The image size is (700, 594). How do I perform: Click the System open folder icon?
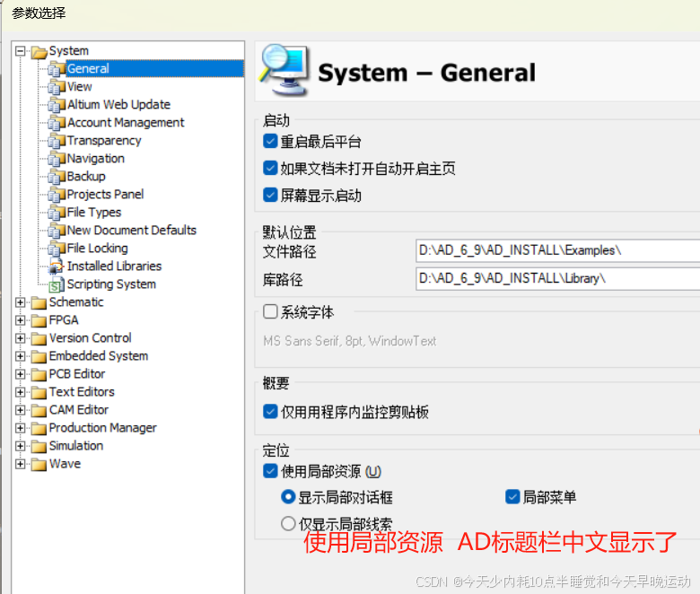point(39,52)
